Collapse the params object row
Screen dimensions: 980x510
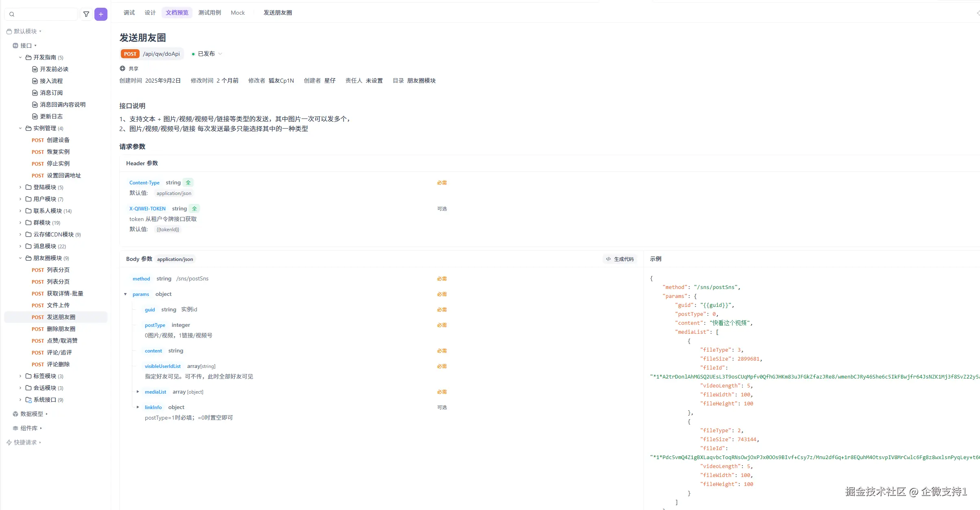(x=125, y=294)
